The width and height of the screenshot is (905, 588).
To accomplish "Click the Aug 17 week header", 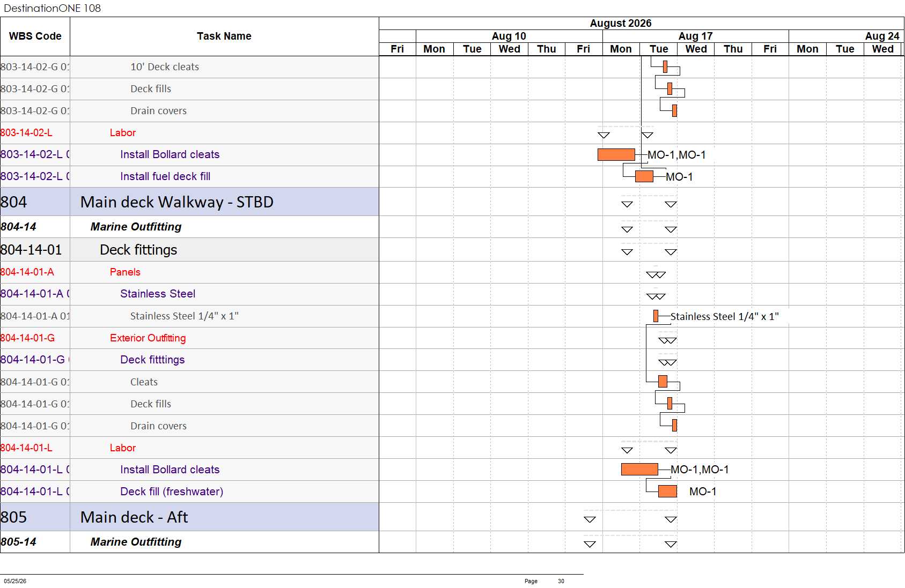I will tap(695, 36).
